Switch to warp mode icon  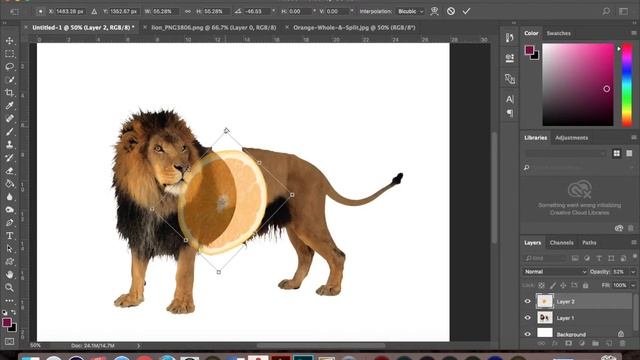(x=434, y=11)
